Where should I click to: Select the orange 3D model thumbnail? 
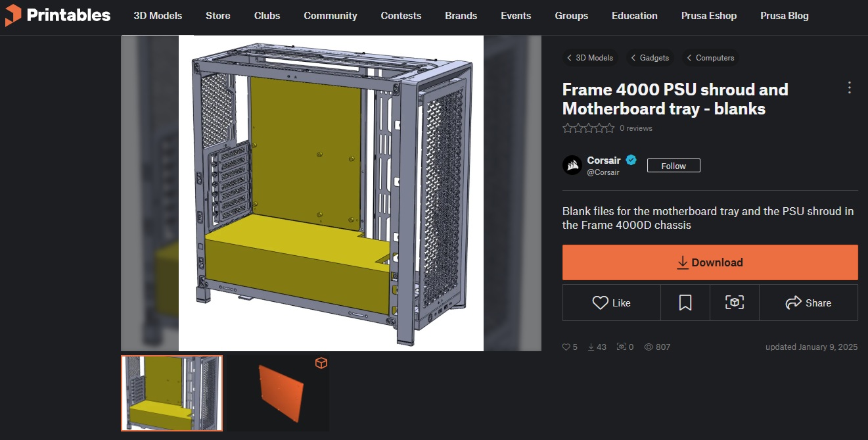point(279,393)
